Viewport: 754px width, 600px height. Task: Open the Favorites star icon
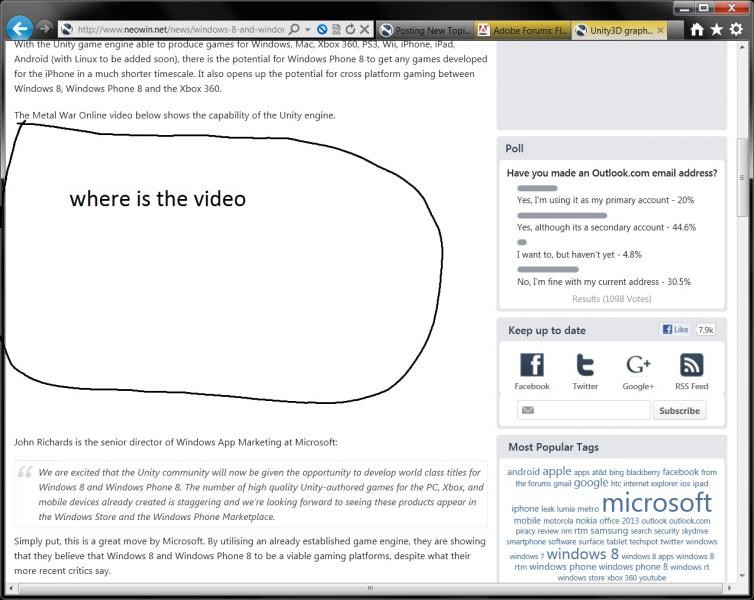click(x=716, y=29)
